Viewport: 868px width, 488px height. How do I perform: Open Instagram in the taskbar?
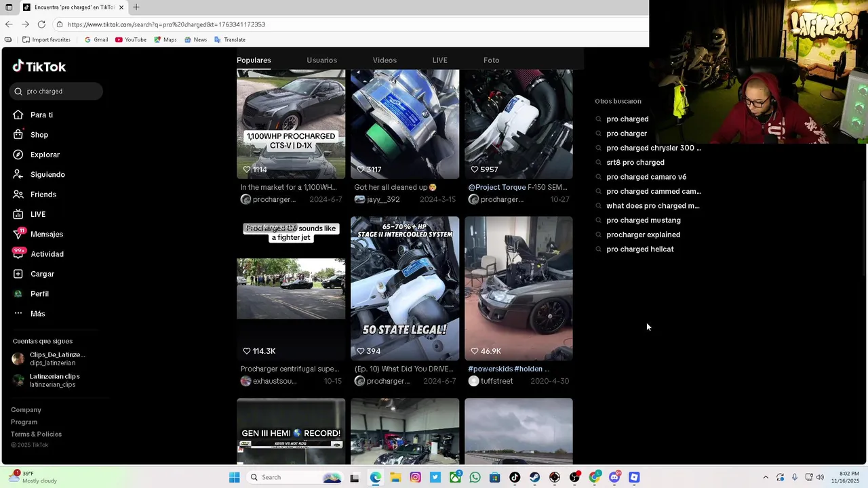coord(415,477)
